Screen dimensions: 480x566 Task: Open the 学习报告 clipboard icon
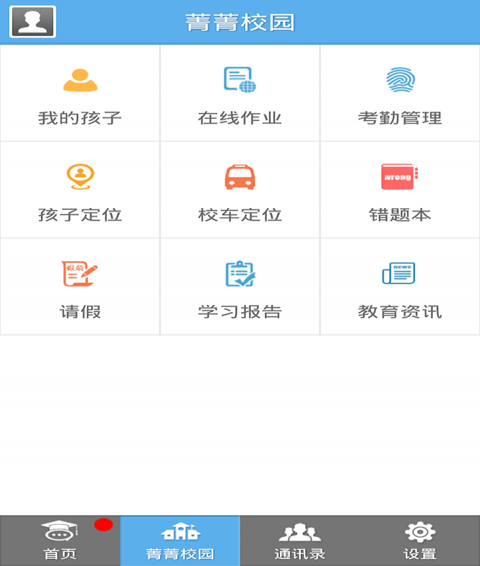(x=240, y=274)
